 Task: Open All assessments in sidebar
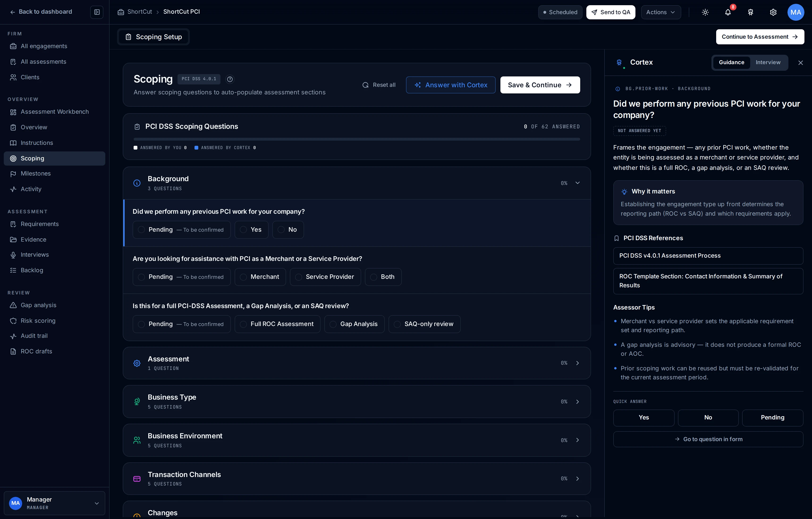point(55,62)
